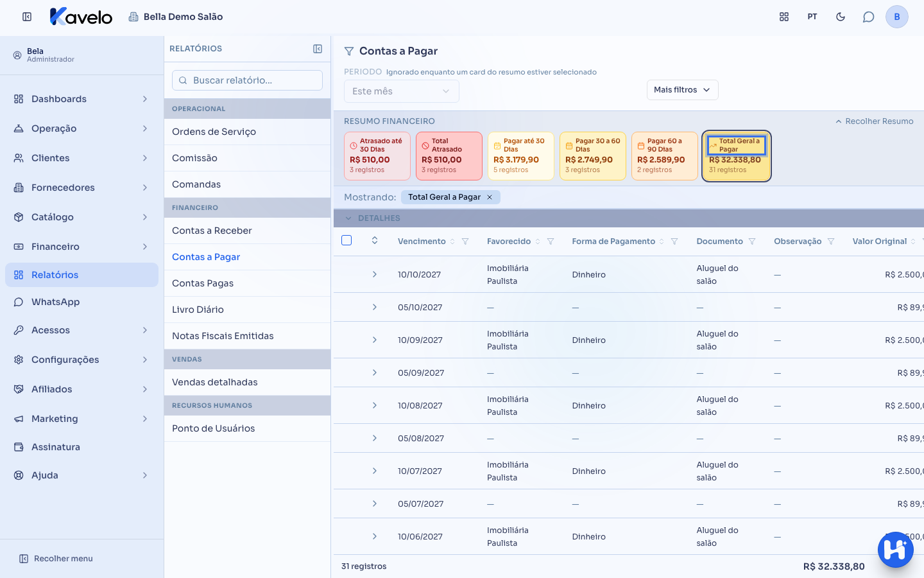
Task: Filter the Favorecido column via funnel icon
Action: click(551, 241)
